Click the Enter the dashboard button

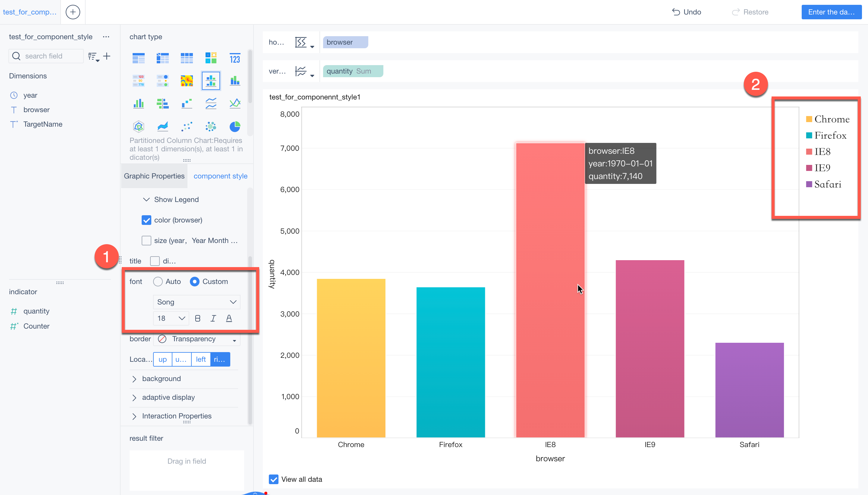[831, 12]
